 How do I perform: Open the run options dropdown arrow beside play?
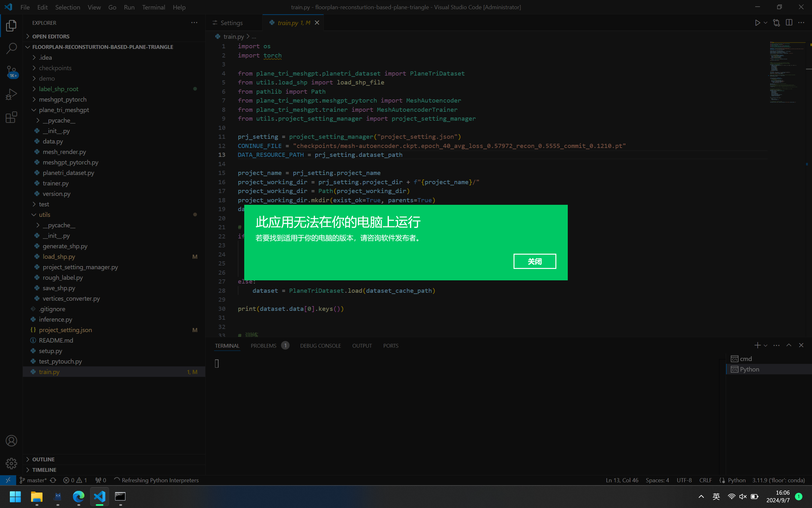(765, 23)
